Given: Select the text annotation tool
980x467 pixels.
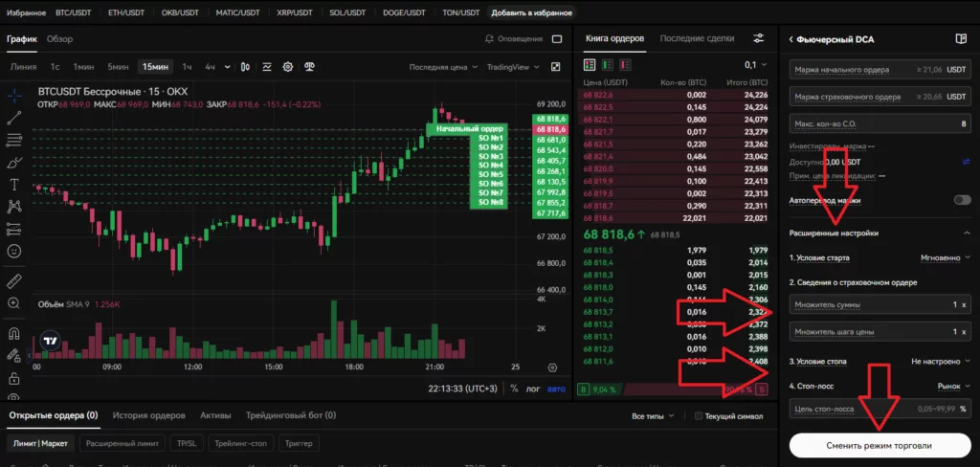Looking at the screenshot, I should coord(14,184).
